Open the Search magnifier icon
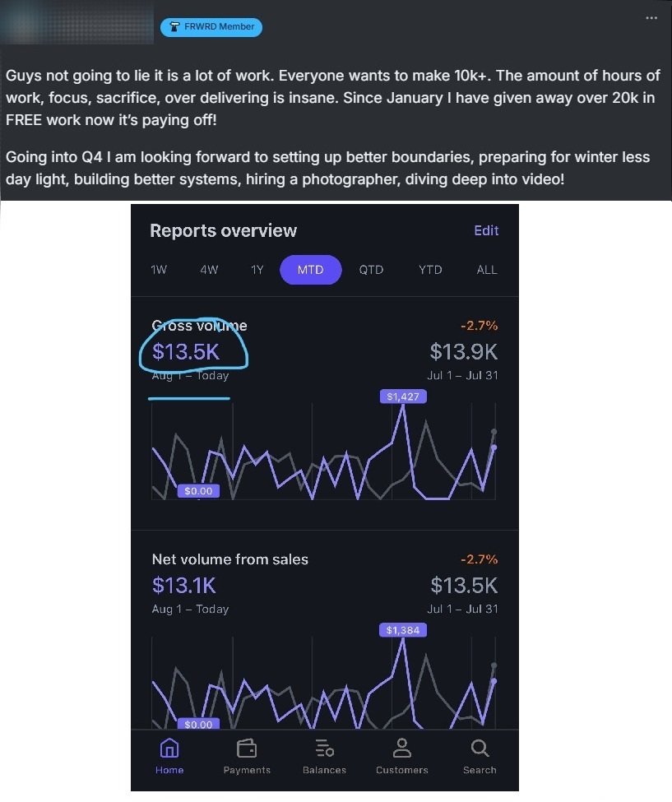 tap(480, 749)
